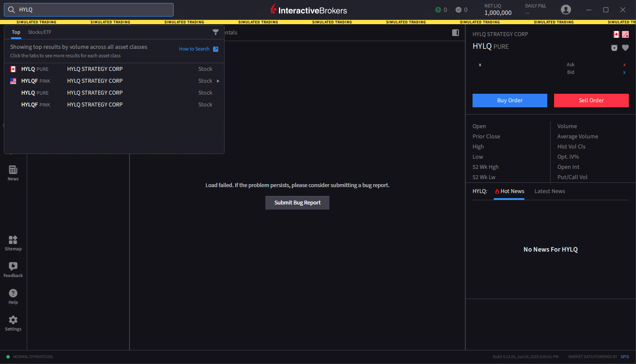The width and height of the screenshot is (636, 364).
Task: Select the Hot News tab
Action: (x=509, y=191)
